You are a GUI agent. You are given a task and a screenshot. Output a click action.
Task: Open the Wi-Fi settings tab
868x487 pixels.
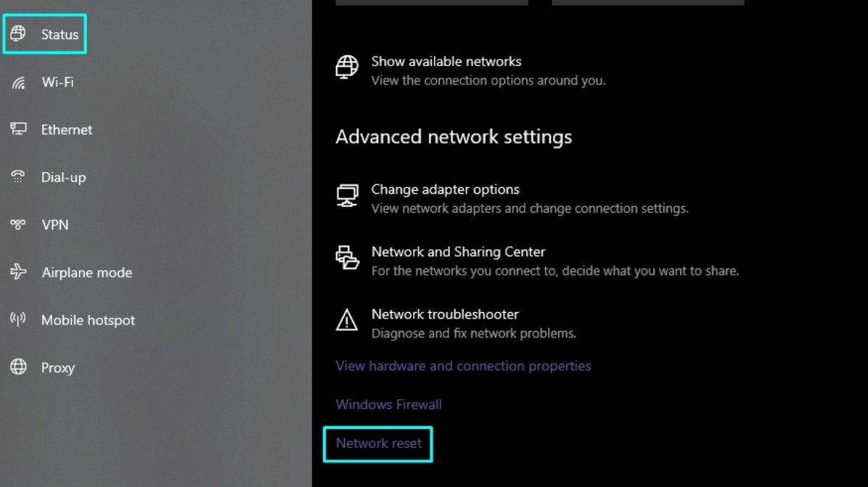tap(57, 83)
